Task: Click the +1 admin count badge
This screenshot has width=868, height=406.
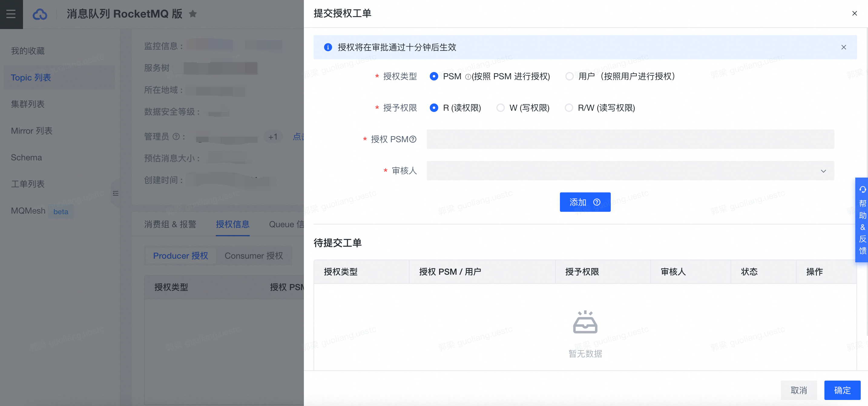Action: [x=273, y=136]
